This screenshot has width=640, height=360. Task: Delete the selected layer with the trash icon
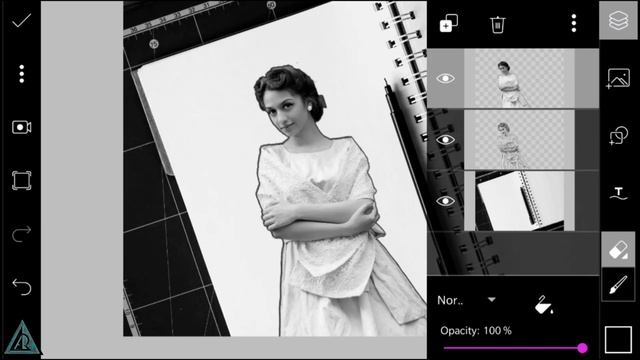point(498,24)
